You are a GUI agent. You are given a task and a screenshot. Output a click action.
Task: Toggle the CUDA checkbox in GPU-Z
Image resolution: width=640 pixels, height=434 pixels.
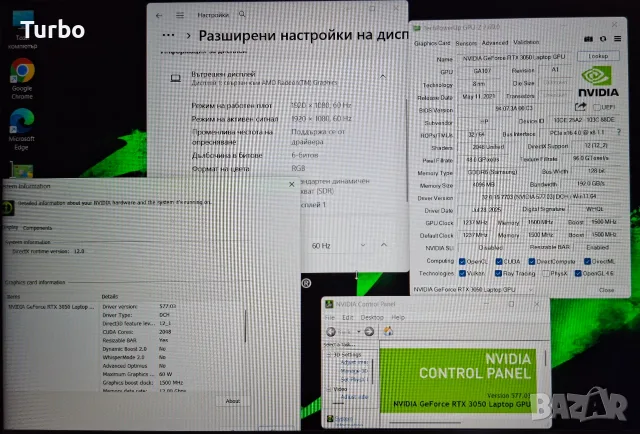click(x=499, y=261)
